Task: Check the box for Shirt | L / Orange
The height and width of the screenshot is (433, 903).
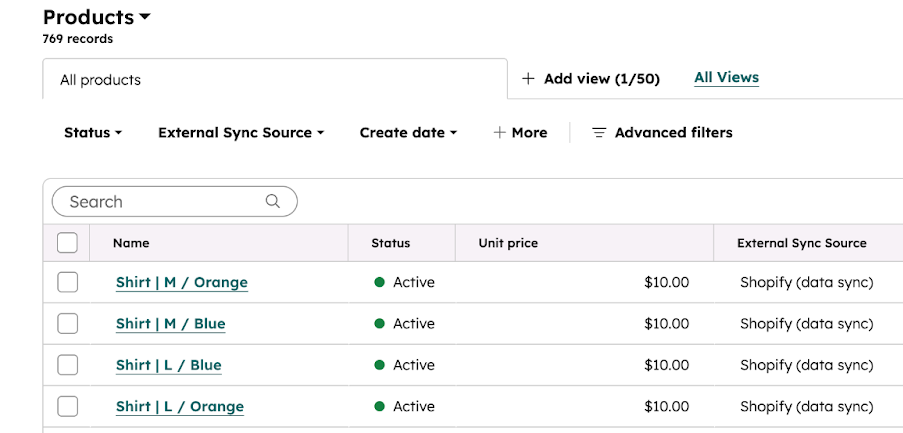Action: [x=67, y=407]
